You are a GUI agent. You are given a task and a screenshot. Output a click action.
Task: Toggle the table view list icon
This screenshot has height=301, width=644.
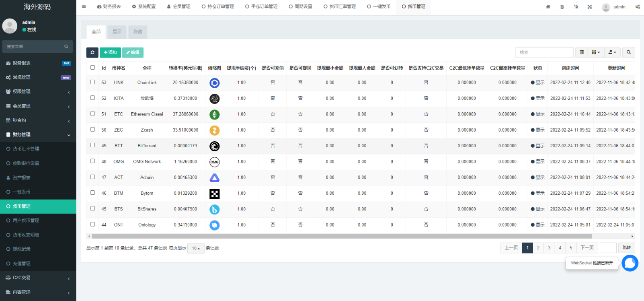pos(582,52)
